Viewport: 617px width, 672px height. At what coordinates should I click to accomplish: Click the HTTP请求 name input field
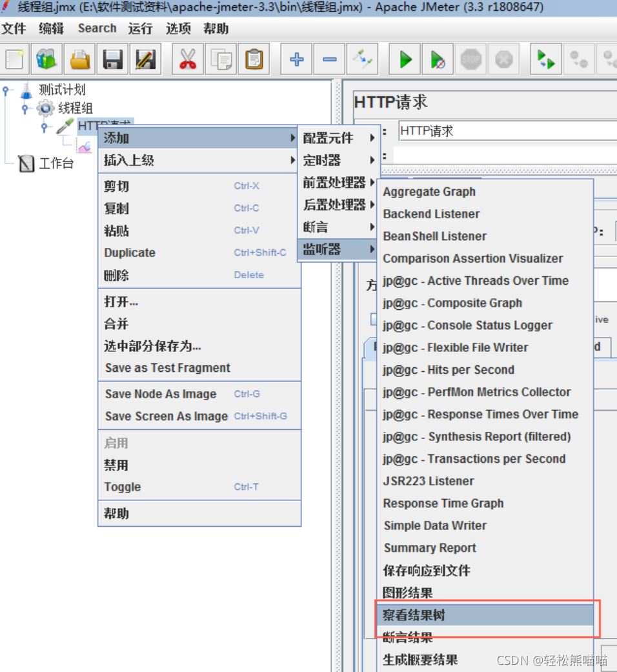(x=507, y=130)
